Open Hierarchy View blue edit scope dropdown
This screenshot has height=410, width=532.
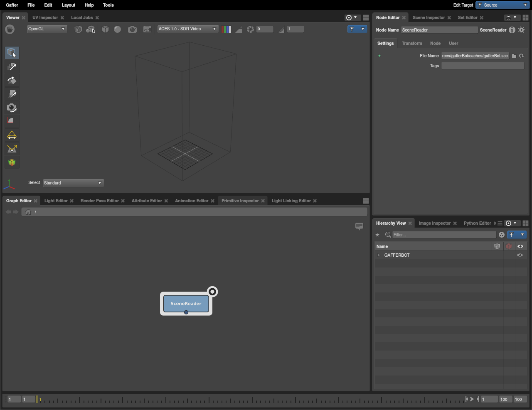(517, 235)
